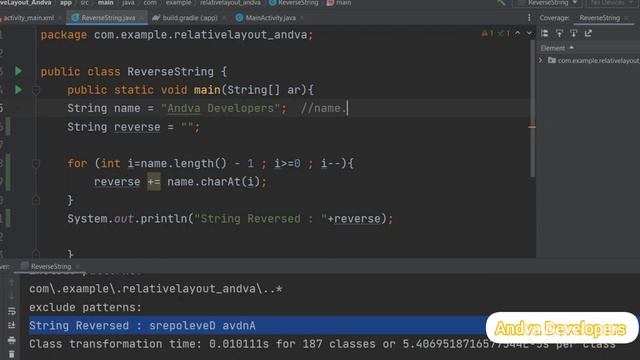Click Flatten Packages icon in Coverage panel
This screenshot has width=640, height=360.
point(544,33)
